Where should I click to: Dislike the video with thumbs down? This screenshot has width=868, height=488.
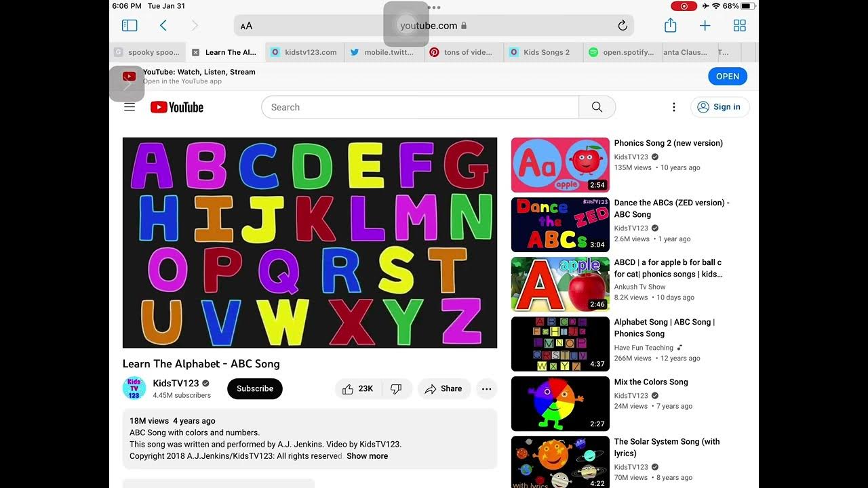click(397, 389)
